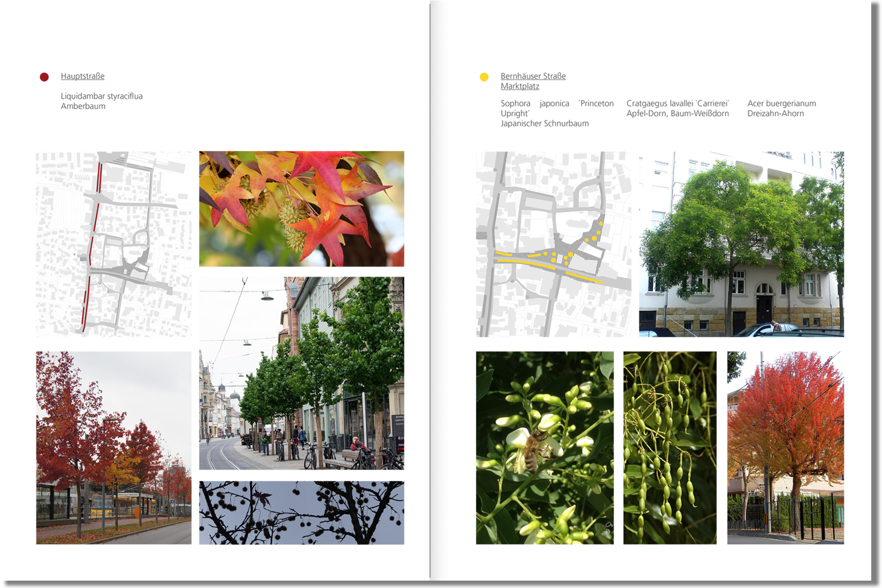
Task: Select the Acer buergerianum species name
Action: pos(781,103)
